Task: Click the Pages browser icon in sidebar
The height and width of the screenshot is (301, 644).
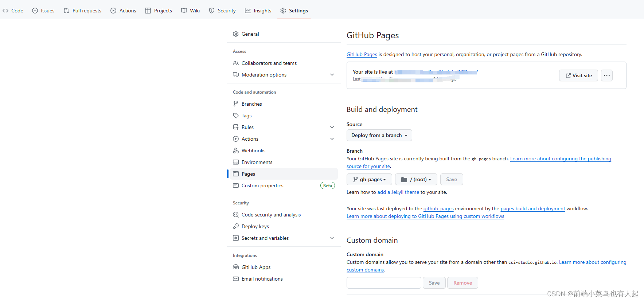Action: click(x=236, y=174)
